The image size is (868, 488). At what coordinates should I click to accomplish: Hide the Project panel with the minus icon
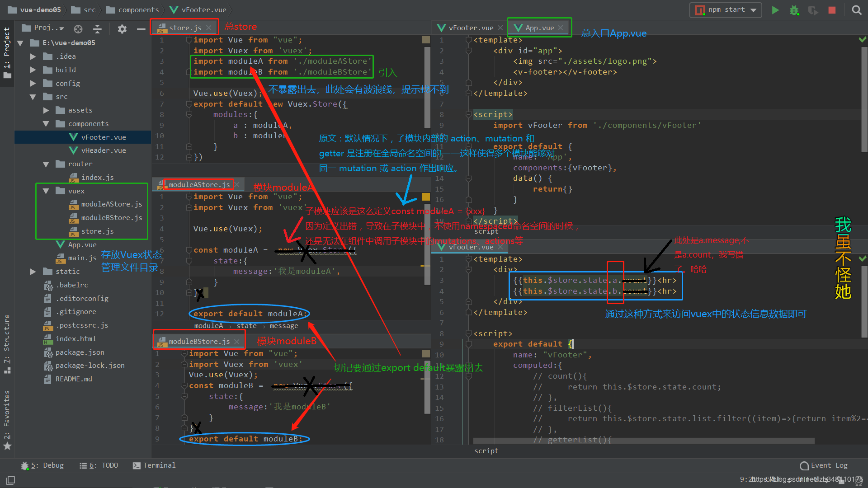[141, 29]
